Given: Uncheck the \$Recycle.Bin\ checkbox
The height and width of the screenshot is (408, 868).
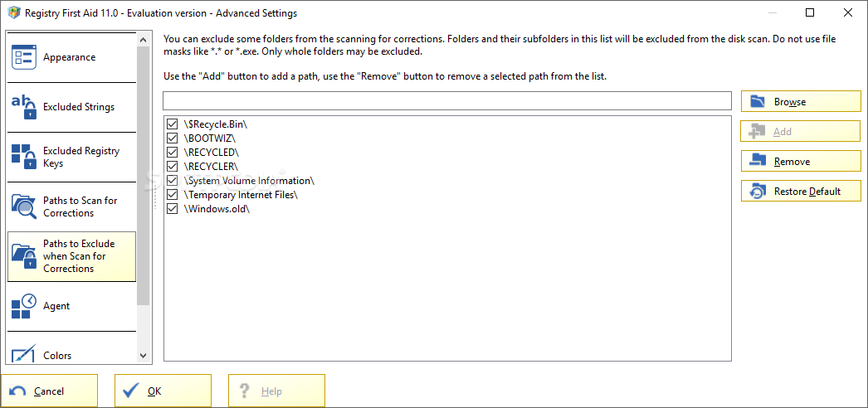Looking at the screenshot, I should click(172, 124).
